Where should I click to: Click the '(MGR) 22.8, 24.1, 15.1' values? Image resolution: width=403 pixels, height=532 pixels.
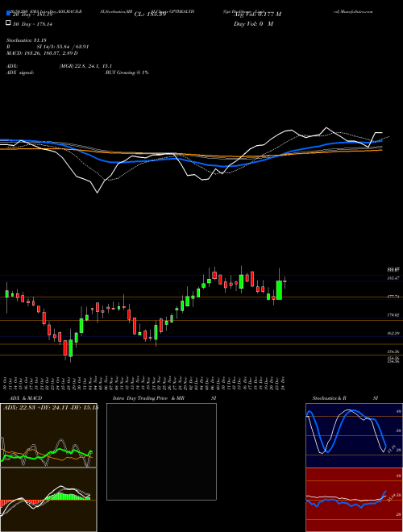click(85, 66)
